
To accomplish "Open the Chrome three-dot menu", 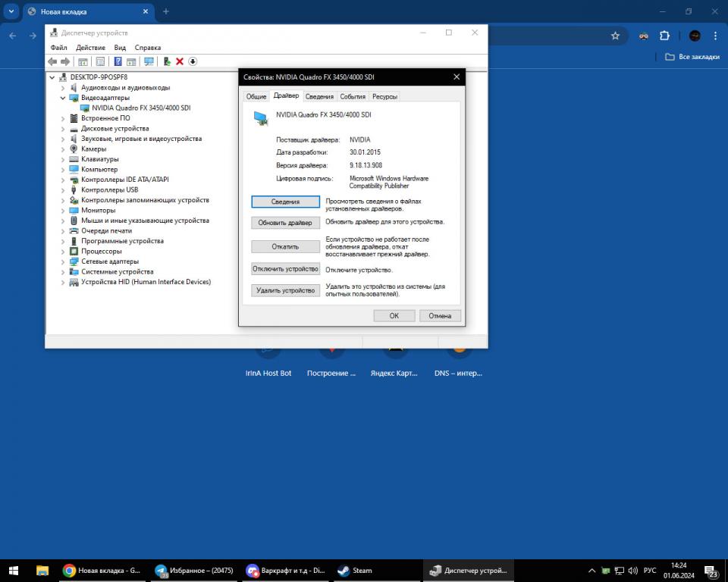I will (715, 36).
